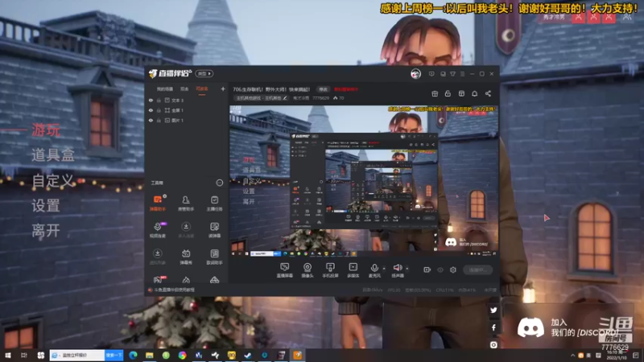Click the 麦克风 microphone icon

pos(374,269)
